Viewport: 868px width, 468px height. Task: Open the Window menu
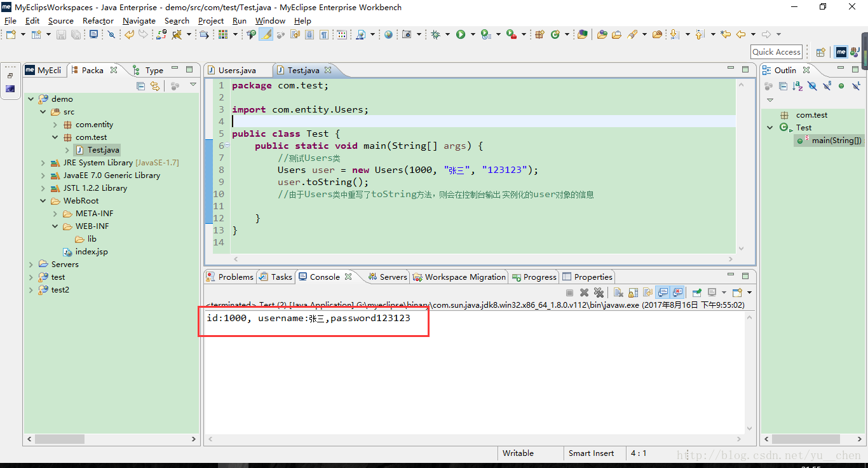(270, 20)
